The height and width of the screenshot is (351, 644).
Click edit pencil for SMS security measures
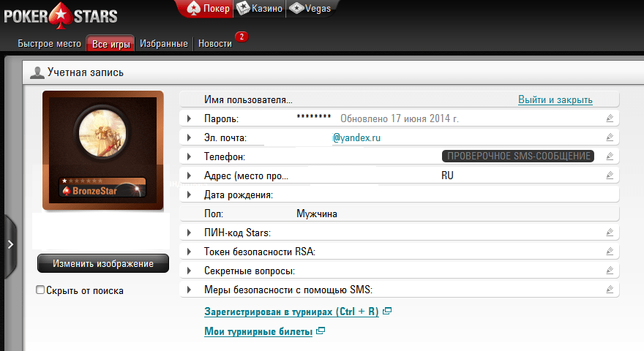pos(609,290)
